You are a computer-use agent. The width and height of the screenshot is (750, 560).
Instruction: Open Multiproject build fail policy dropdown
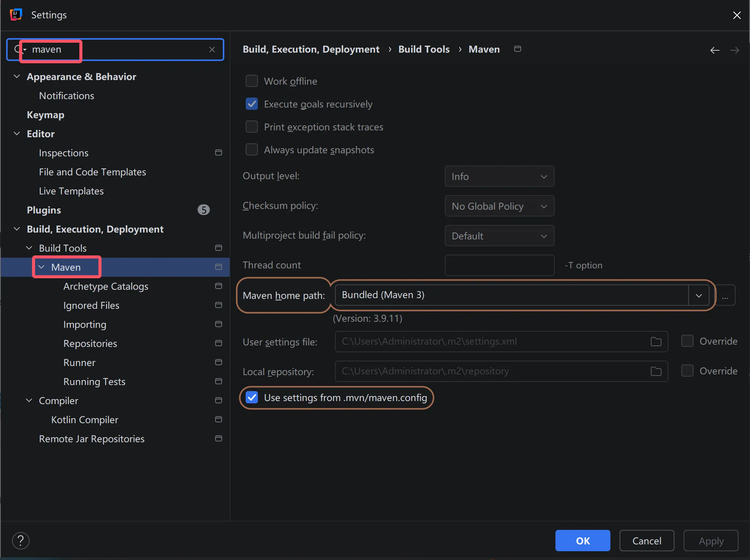point(499,236)
